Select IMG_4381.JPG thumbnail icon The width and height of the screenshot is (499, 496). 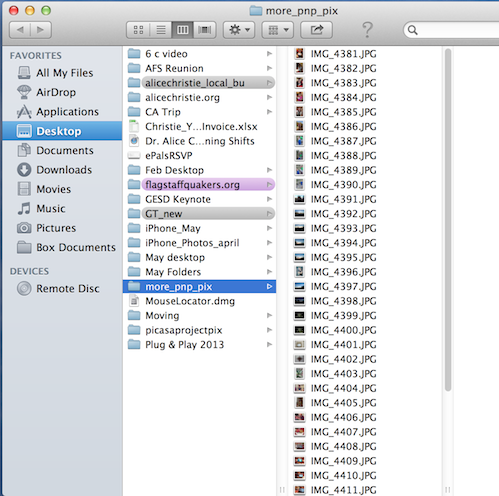click(x=299, y=54)
